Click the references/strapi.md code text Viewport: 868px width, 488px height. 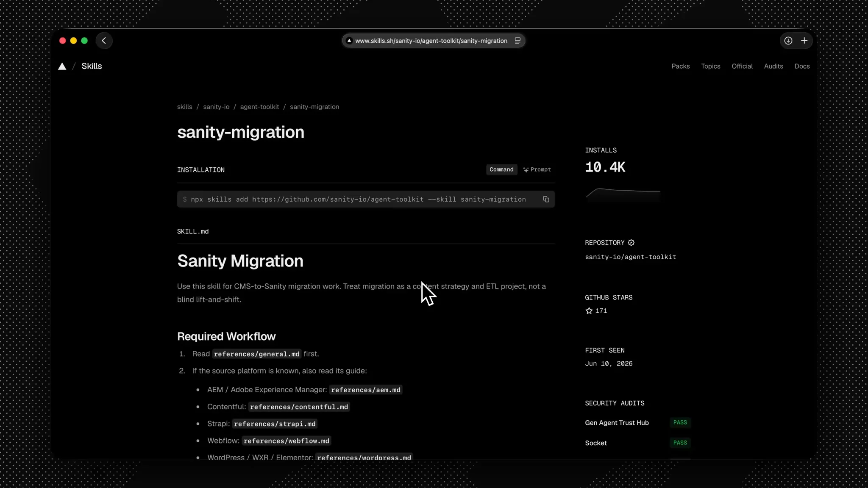[x=275, y=424]
